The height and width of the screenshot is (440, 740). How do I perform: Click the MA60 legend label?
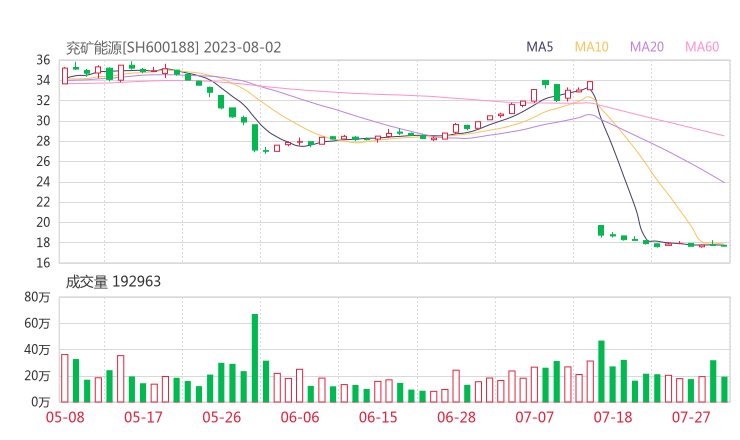[702, 47]
